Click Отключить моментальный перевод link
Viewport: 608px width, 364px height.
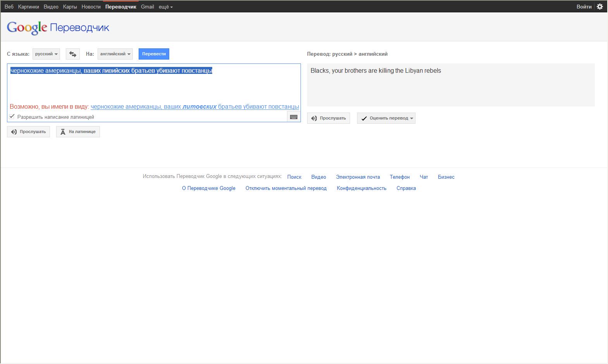pos(286,188)
